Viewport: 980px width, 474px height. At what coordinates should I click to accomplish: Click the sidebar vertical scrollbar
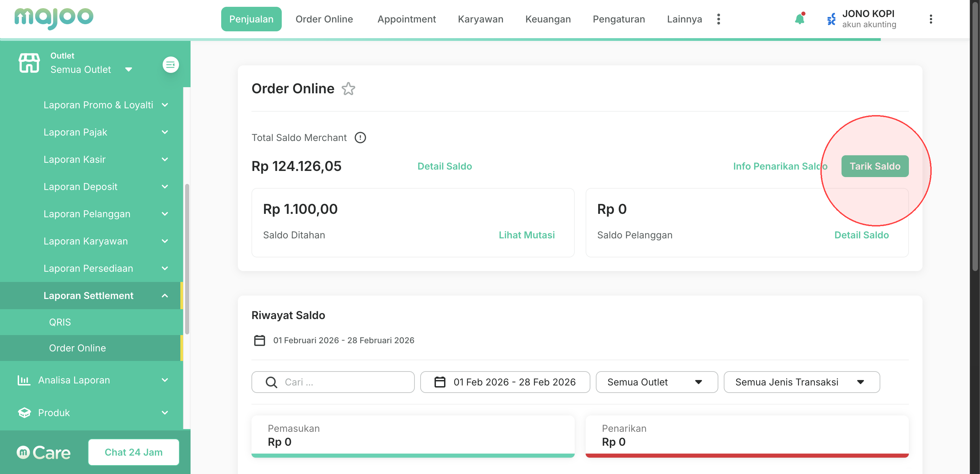click(x=187, y=259)
